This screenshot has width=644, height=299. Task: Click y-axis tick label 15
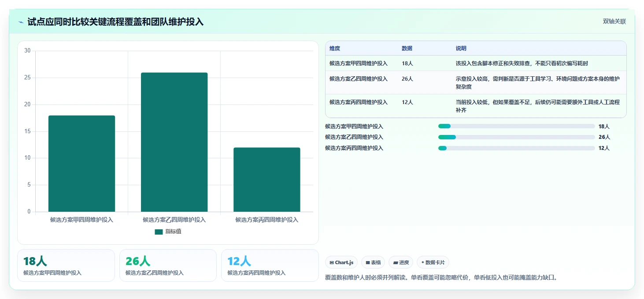(x=27, y=131)
